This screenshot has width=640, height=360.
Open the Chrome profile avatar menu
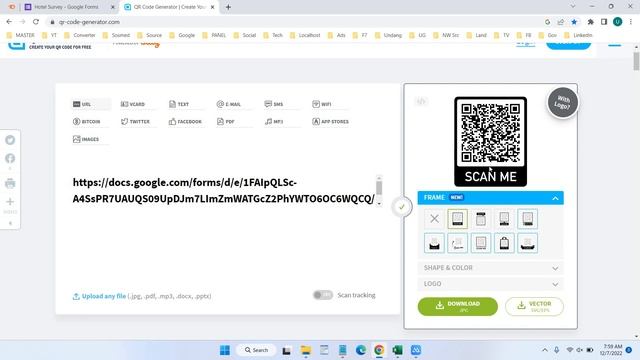point(618,22)
